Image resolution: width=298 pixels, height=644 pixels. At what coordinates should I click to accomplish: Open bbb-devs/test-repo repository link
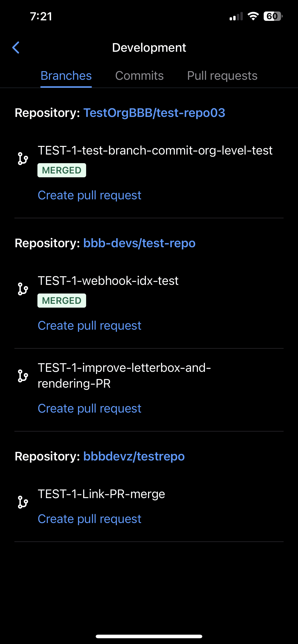pos(139,243)
